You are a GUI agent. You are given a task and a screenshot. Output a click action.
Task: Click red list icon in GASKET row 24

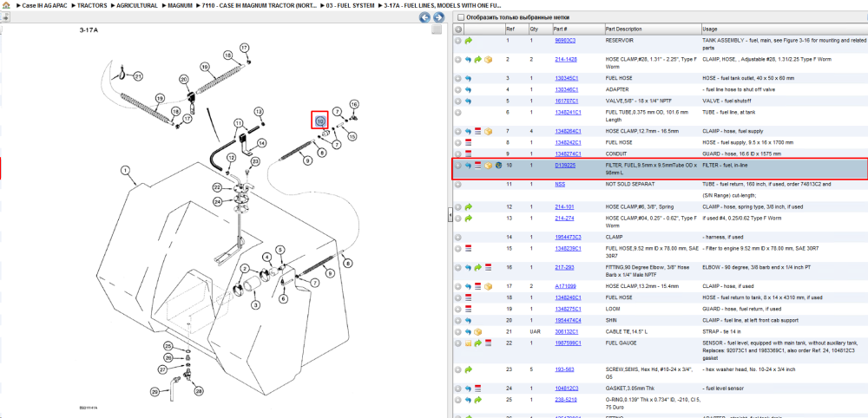[478, 389]
